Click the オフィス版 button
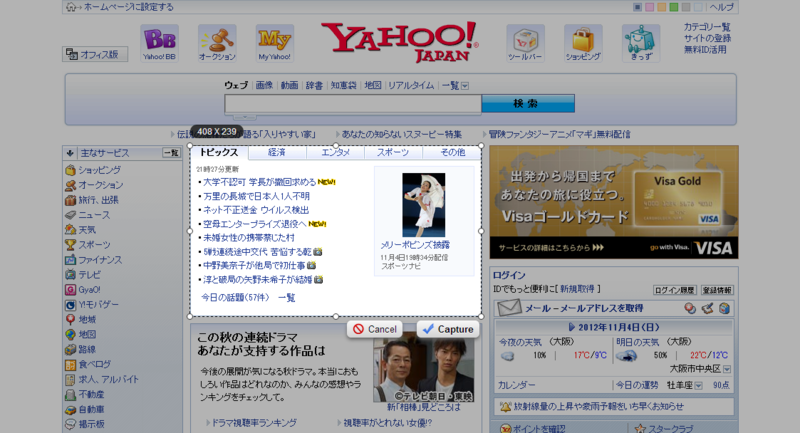 [x=95, y=54]
